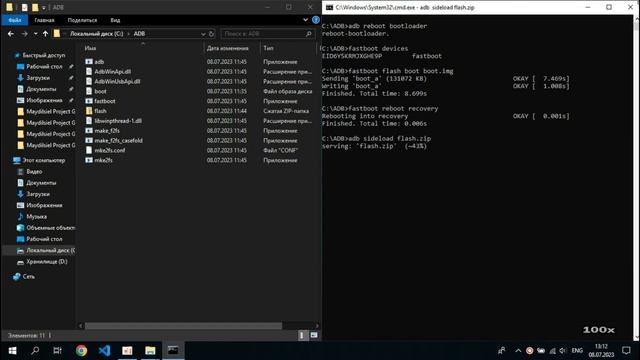Viewport: 640px width, 360px height.
Task: Select Локальный диск (C:) in tree
Action: tap(46, 250)
